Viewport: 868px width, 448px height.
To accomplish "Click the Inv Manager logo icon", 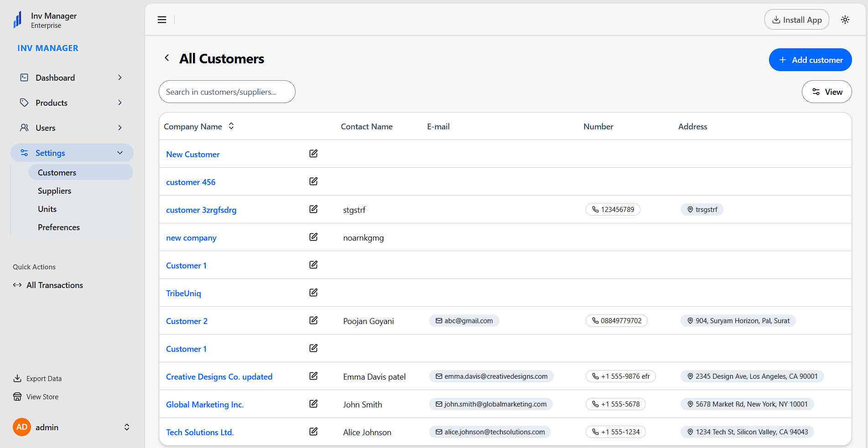I will (x=18, y=20).
